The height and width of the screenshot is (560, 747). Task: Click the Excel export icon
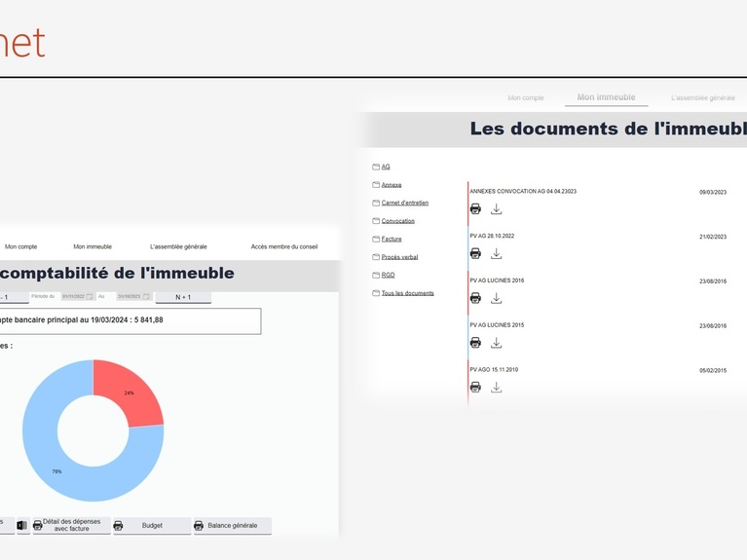point(22,525)
